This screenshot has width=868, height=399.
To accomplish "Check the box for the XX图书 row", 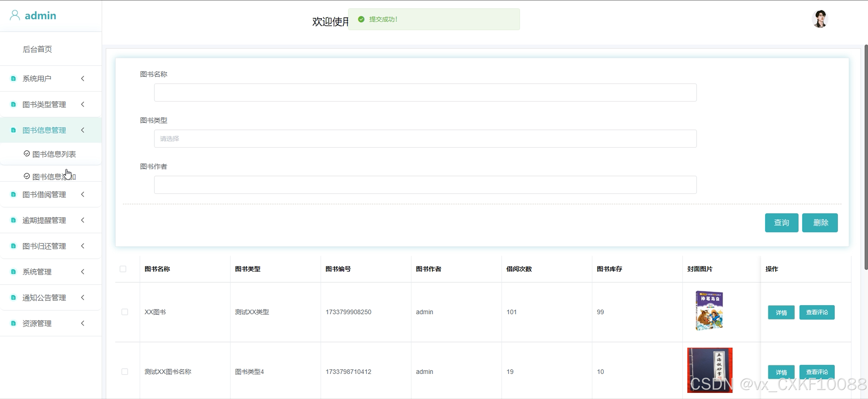I will (125, 312).
